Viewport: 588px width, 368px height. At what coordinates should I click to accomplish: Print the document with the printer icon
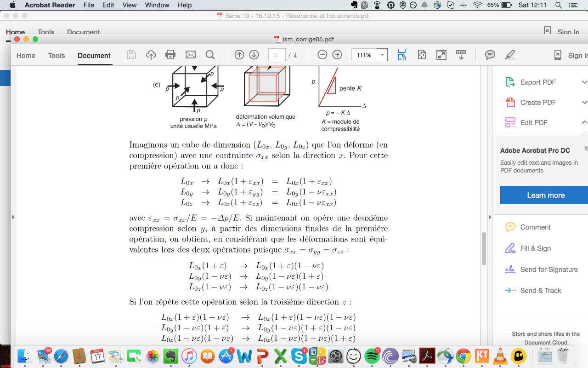(170, 55)
